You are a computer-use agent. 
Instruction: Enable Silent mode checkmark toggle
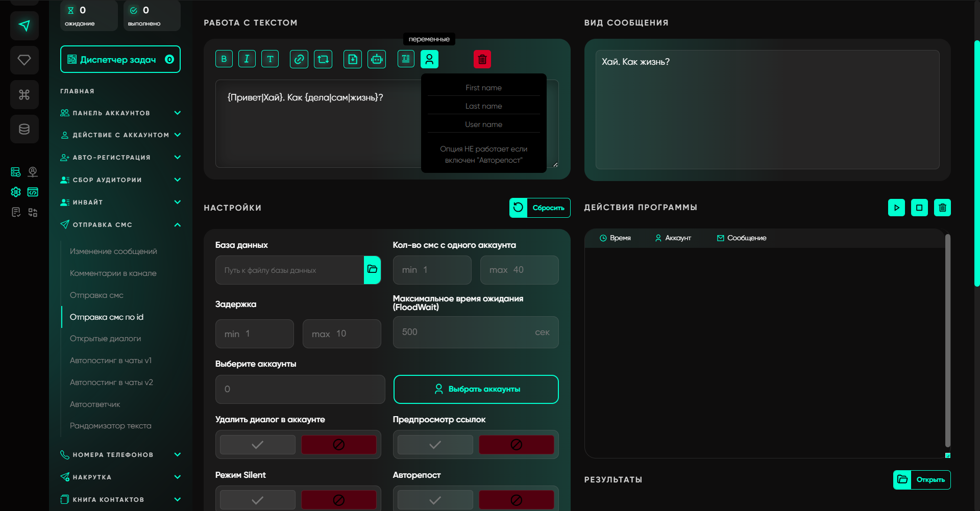[x=258, y=500]
